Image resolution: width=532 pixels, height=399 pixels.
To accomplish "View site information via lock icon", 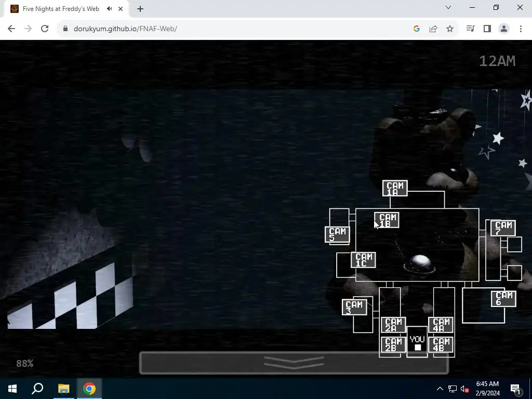I will tap(65, 29).
